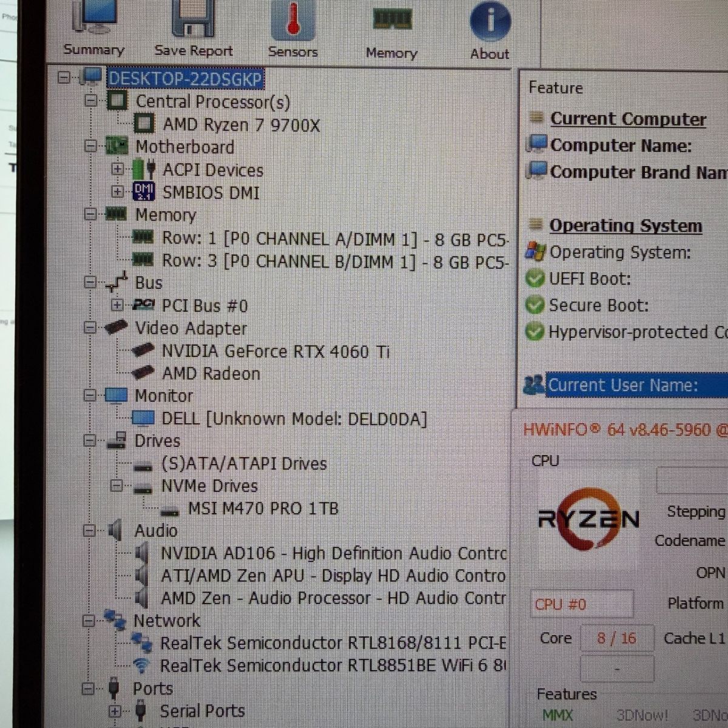Collapse the DESKTOP-22DSGKP root node

click(64, 77)
